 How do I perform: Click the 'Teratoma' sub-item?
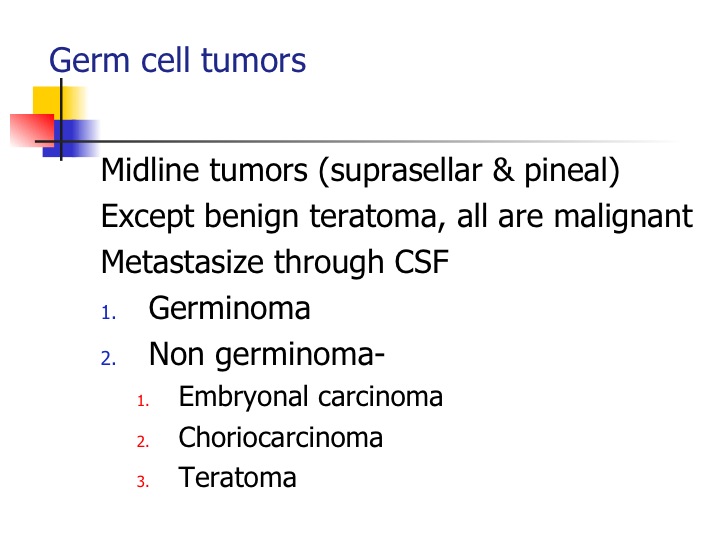pos(237,478)
